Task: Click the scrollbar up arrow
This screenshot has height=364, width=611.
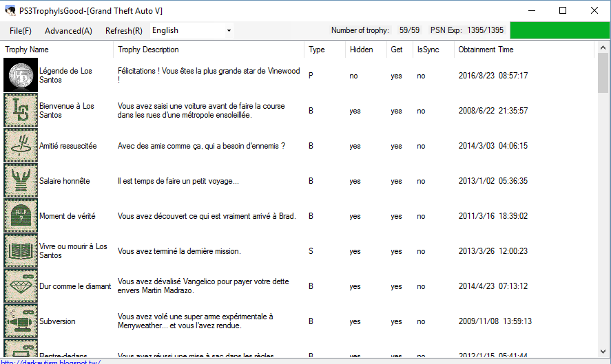Action: (x=603, y=47)
